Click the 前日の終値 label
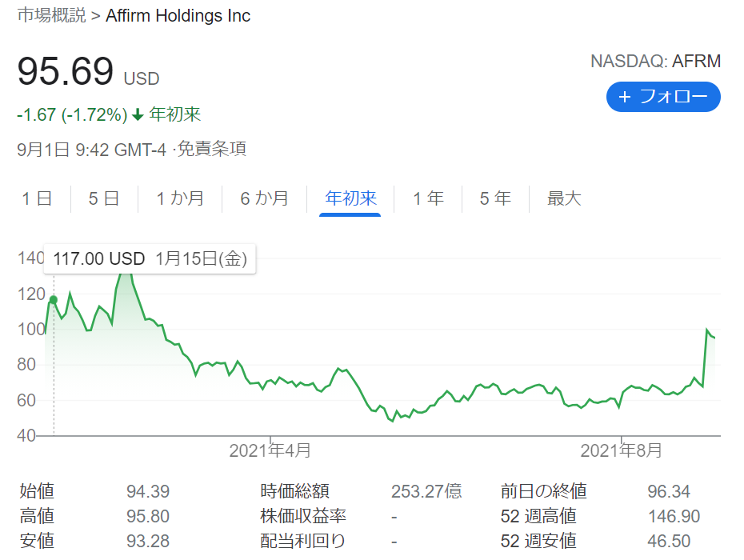 pos(544,491)
